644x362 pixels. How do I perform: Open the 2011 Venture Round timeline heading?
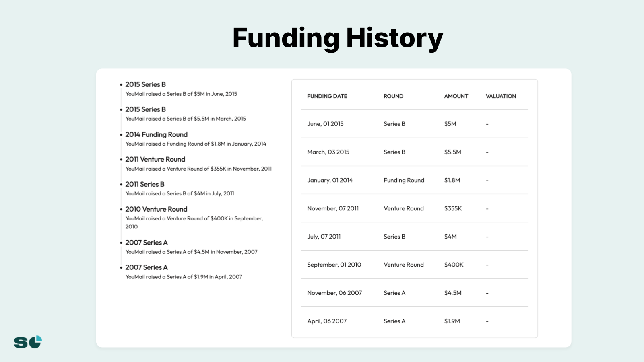155,159
